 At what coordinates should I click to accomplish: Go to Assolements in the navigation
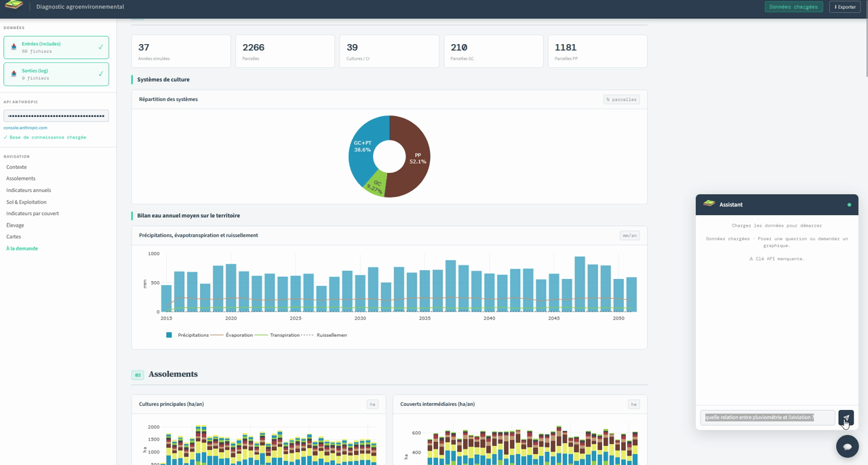tap(21, 179)
